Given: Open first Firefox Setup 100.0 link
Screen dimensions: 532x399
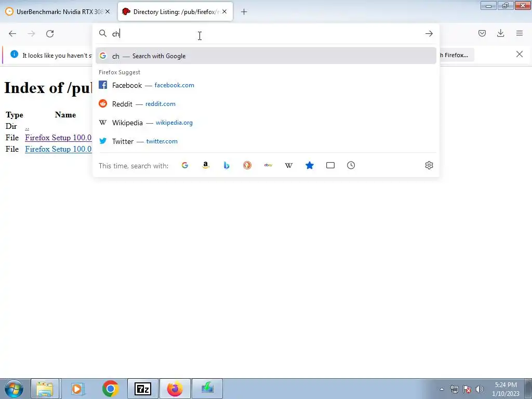Looking at the screenshot, I should (x=58, y=137).
